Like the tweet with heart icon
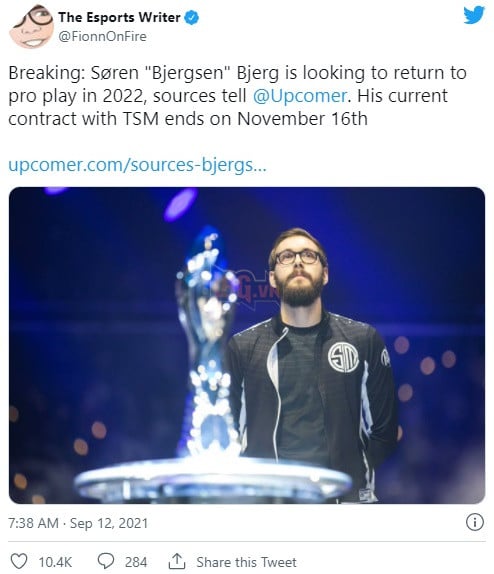494x574 pixels. 19,561
